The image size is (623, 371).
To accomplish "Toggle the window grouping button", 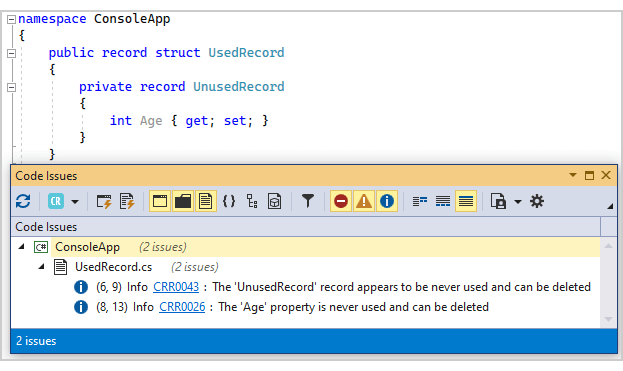I will pos(160,201).
